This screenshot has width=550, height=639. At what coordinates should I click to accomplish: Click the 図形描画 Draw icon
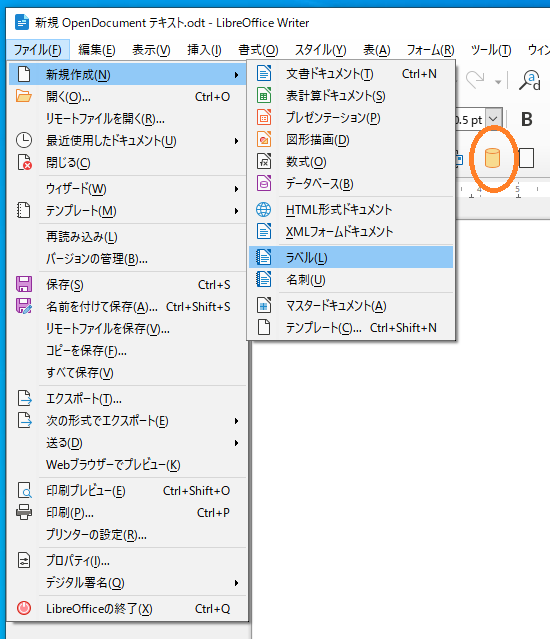pos(264,140)
